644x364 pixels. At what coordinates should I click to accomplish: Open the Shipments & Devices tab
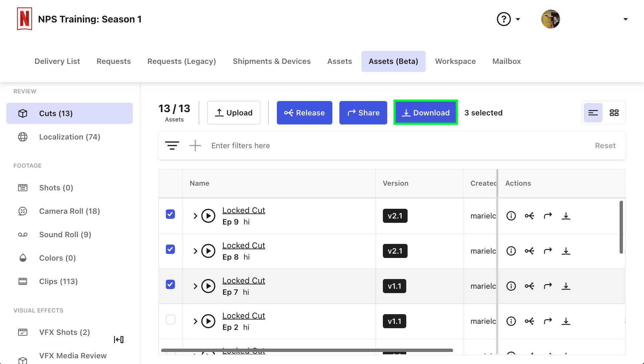click(x=272, y=61)
